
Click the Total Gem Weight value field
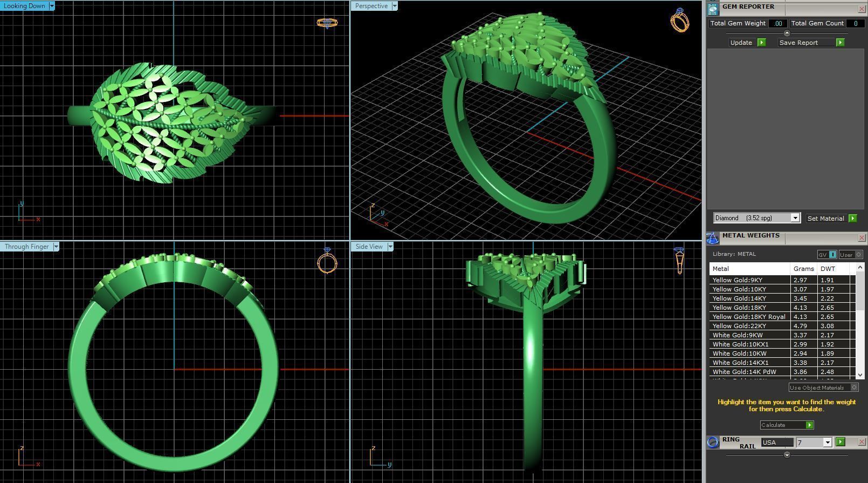coord(777,23)
